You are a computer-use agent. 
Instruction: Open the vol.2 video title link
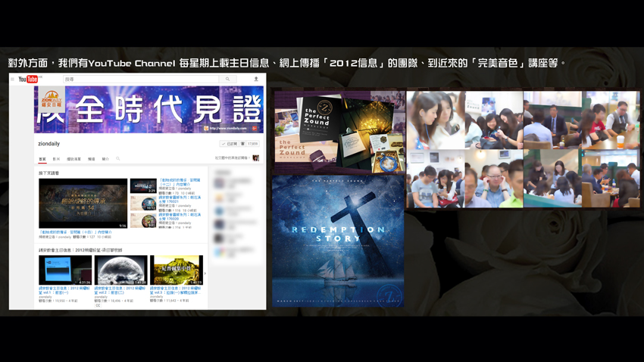point(120,290)
